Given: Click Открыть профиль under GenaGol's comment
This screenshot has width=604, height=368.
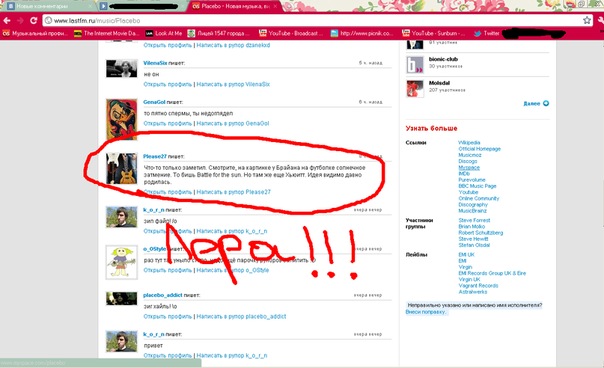Looking at the screenshot, I should pos(168,123).
